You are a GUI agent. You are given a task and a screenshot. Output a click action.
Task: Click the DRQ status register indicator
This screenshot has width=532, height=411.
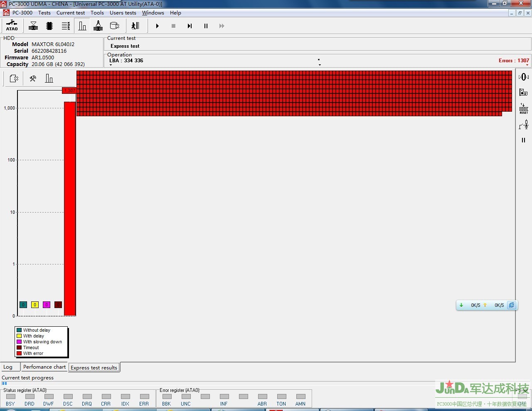point(87,396)
